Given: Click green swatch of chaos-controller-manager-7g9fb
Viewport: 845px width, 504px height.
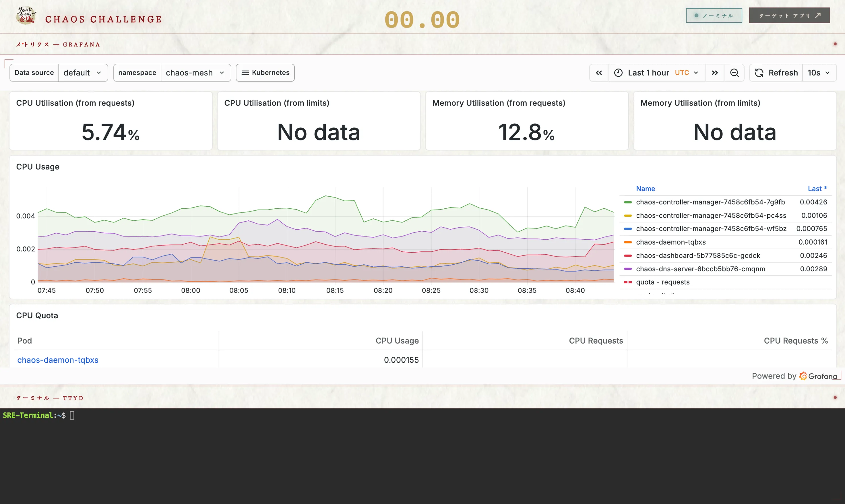Looking at the screenshot, I should coord(628,202).
